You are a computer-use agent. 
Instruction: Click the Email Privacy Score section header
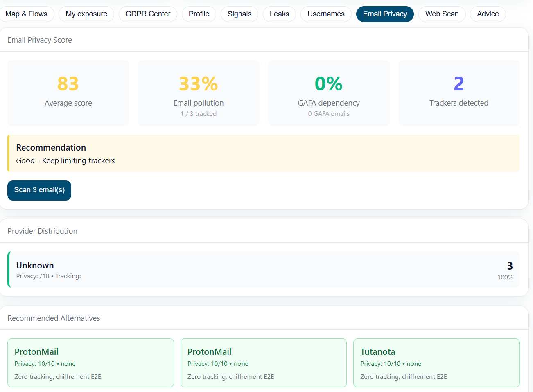[x=40, y=40]
